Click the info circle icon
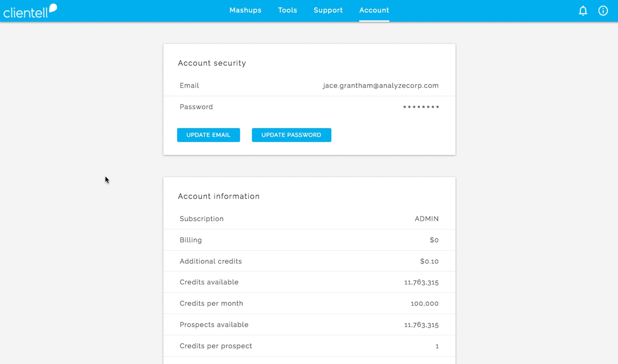This screenshot has height=364, width=618. tap(603, 11)
